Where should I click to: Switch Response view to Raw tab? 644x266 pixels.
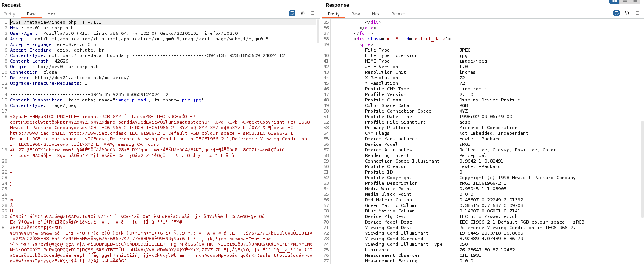point(356,14)
